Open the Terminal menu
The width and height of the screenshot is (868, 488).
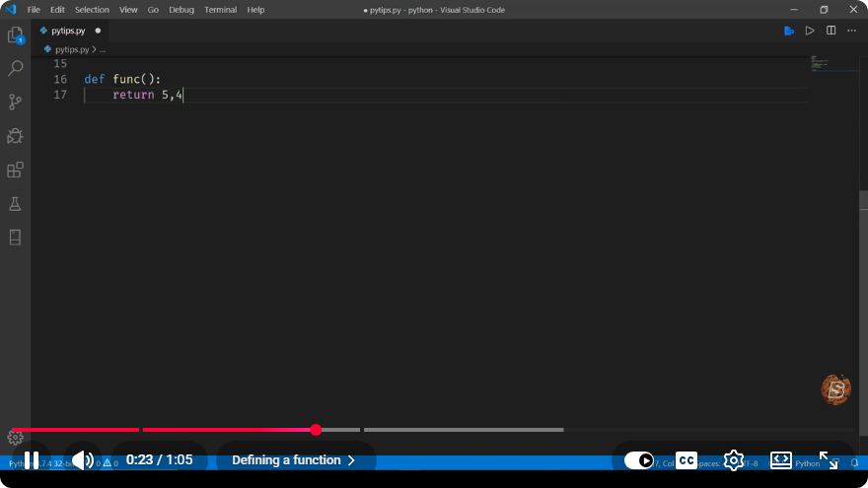coord(220,10)
